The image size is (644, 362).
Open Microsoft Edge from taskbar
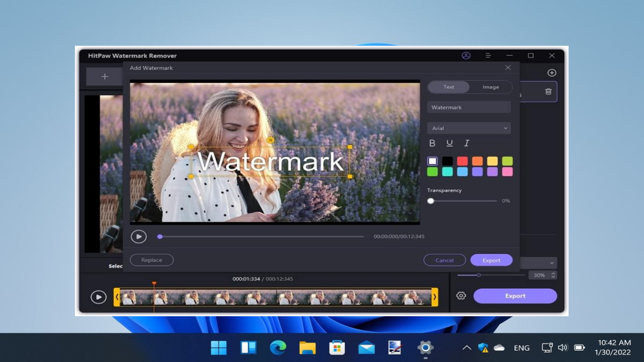pos(278,347)
